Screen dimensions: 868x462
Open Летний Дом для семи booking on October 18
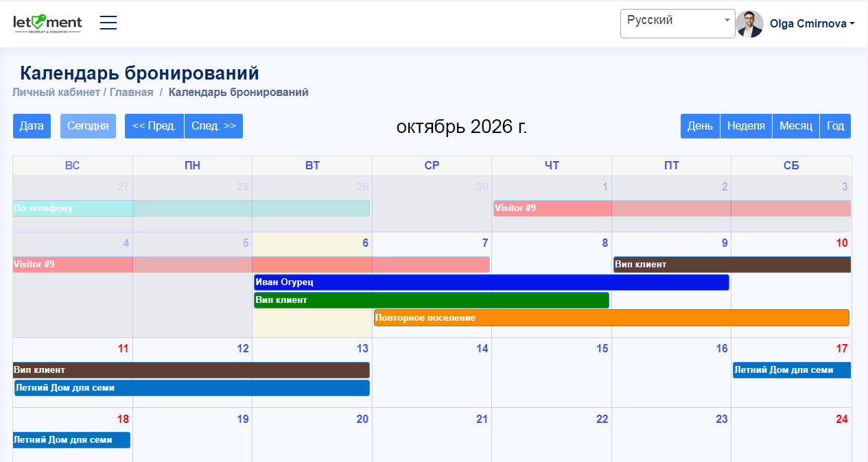click(71, 440)
